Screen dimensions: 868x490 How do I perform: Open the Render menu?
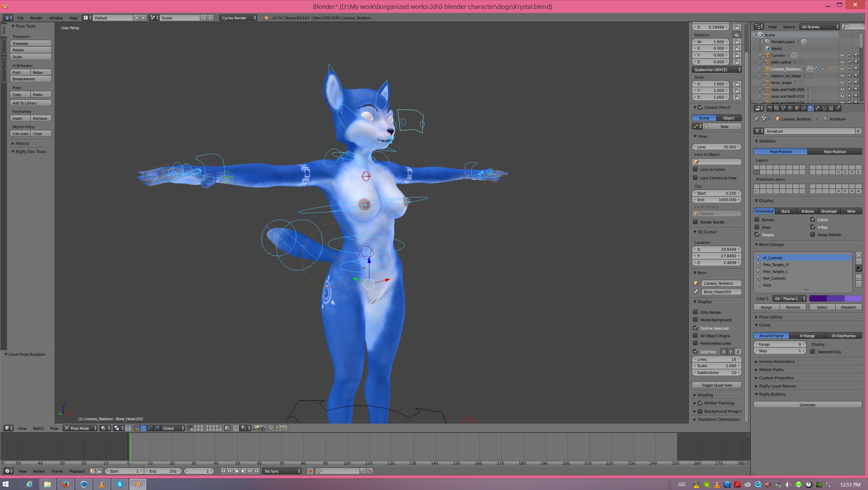tap(36, 18)
